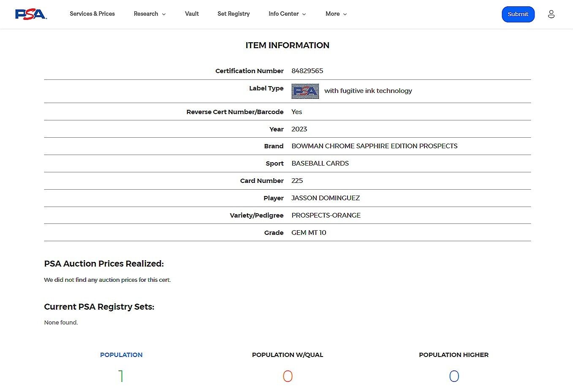Click the PSA label type thumbnail image

tap(305, 91)
